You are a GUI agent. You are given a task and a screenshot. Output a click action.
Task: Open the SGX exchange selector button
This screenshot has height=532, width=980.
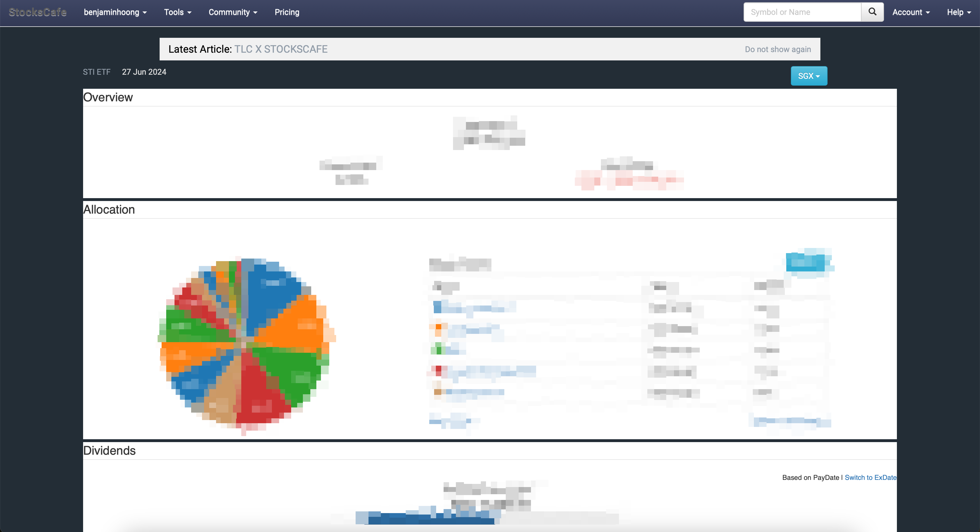[x=808, y=76]
